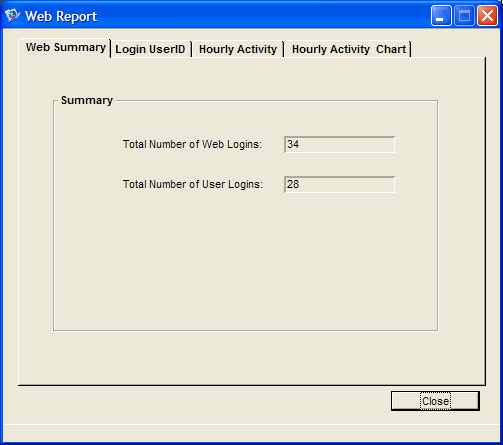503x445 pixels.
Task: Click the Close button at the bottom
Action: coord(435,401)
